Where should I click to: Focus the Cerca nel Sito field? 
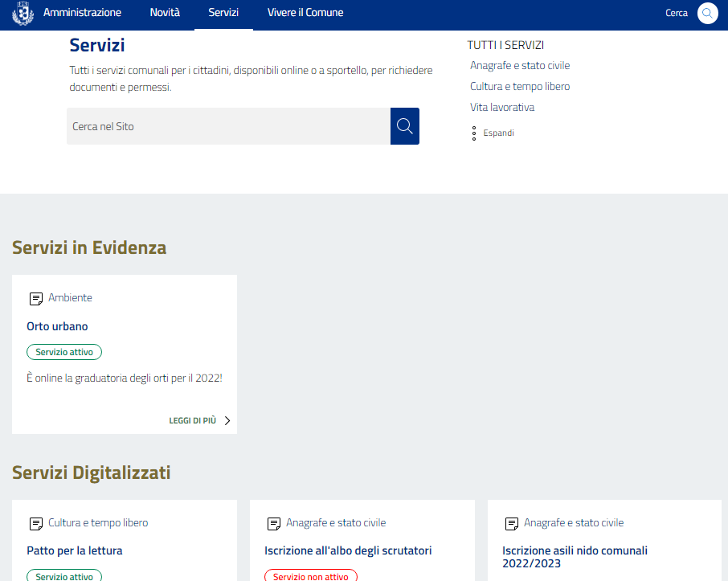pyautogui.click(x=228, y=126)
